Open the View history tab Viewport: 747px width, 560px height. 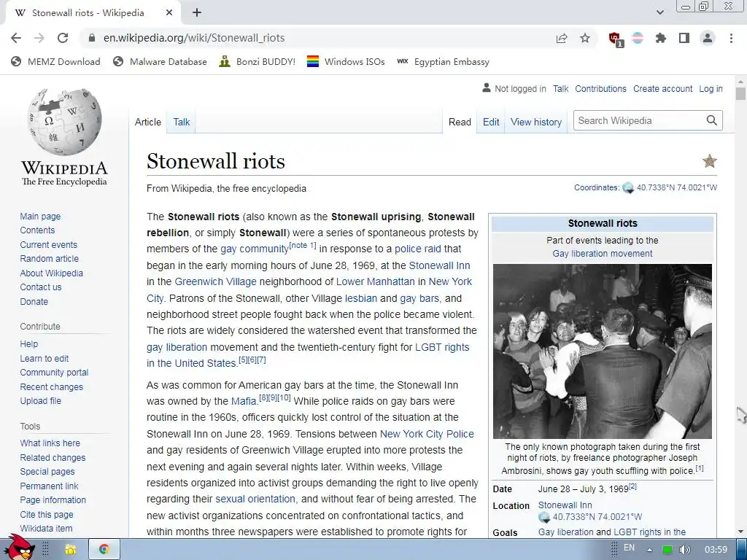click(x=536, y=122)
